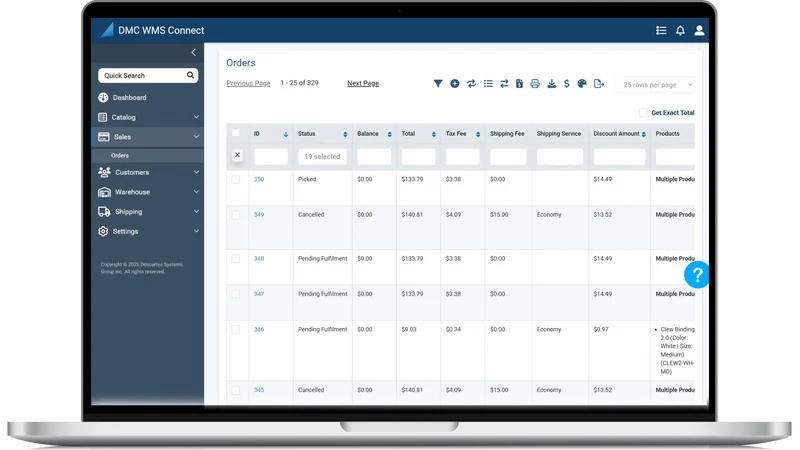
Task: Click the refresh looping arrows icon
Action: pyautogui.click(x=471, y=83)
